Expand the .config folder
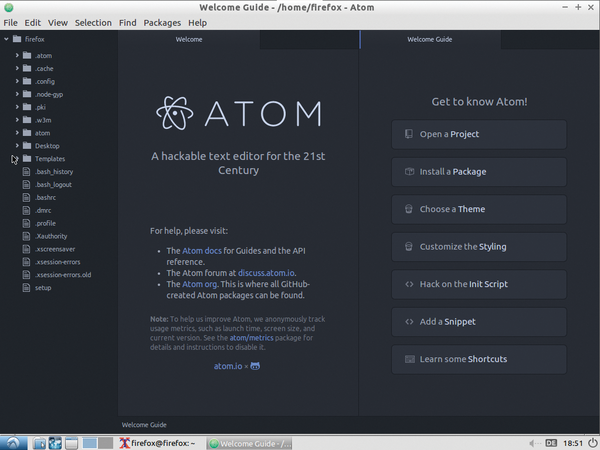Viewport: 600px width, 450px height. [17, 81]
